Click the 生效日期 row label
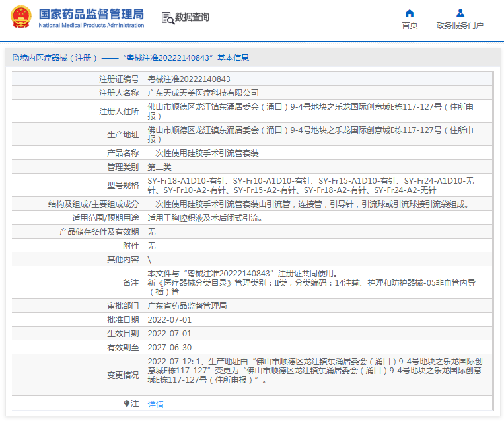 (123, 334)
